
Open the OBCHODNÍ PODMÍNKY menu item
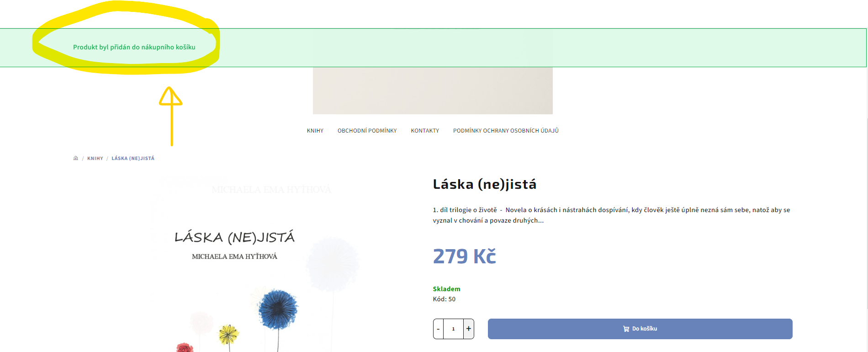coord(367,131)
